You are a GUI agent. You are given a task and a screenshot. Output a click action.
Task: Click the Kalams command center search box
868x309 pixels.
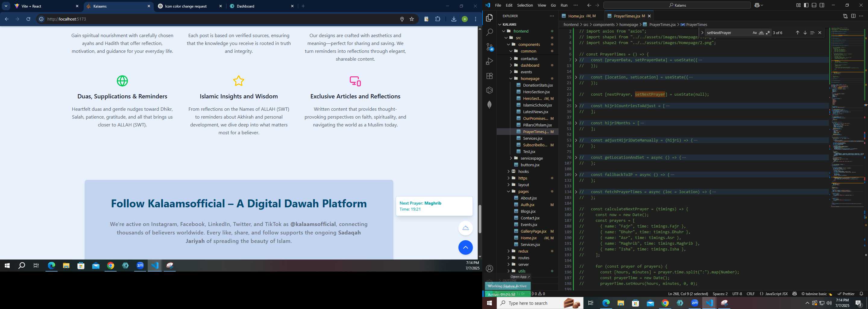coord(677,5)
